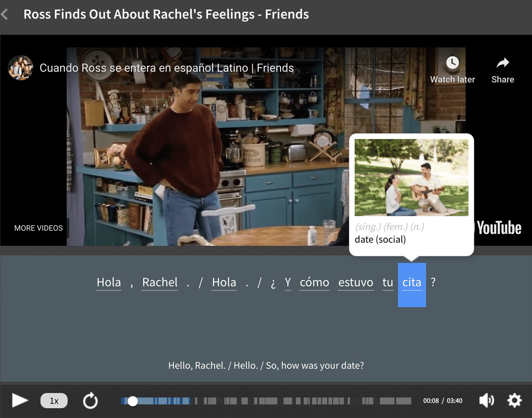Open the video title 'Cuando Ross se entera' link
Screen dimensions: 532x418
167,68
